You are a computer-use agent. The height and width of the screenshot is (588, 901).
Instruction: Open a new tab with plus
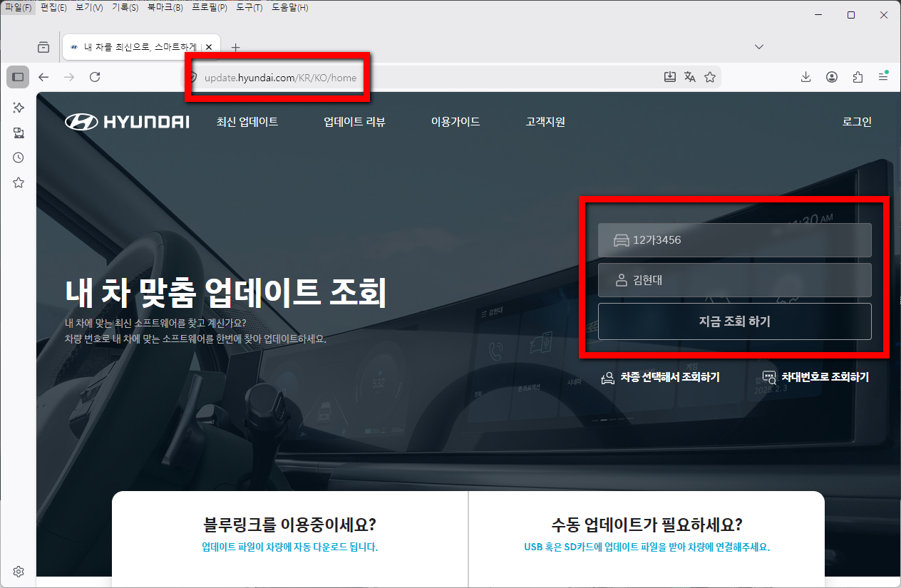pyautogui.click(x=236, y=47)
